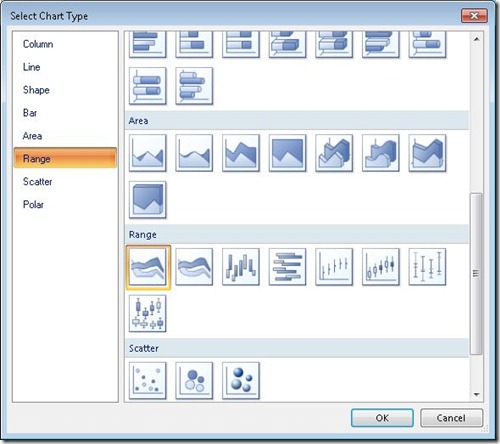Confirm selection with the OK button
Viewport: 500px width, 444px height.
coord(382,418)
